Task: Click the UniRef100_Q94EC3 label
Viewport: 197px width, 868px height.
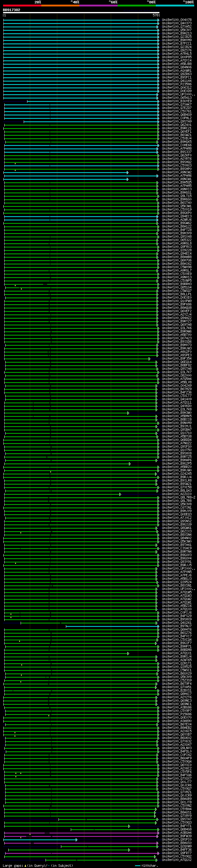Action: pos(177,216)
